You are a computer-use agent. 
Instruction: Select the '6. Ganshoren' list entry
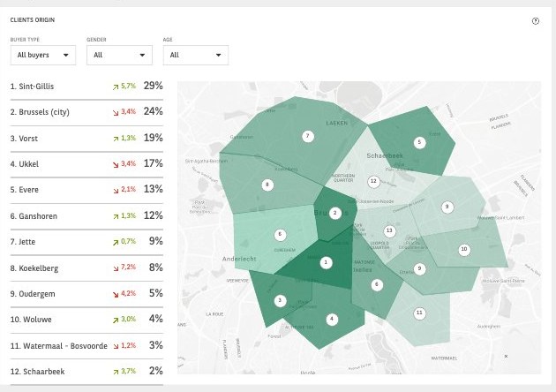point(34,216)
